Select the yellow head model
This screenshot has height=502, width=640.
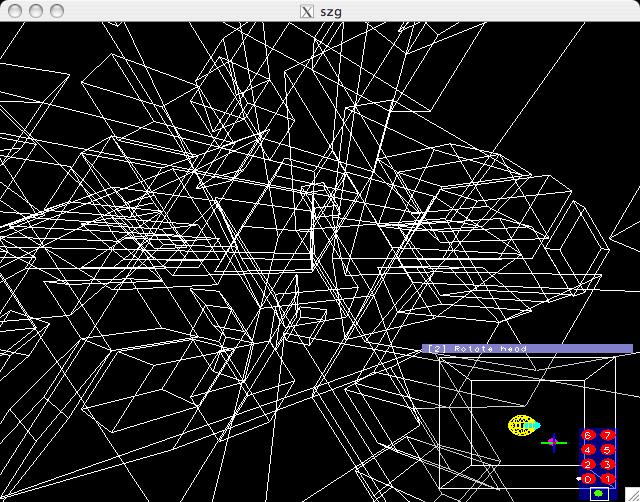pos(522,425)
